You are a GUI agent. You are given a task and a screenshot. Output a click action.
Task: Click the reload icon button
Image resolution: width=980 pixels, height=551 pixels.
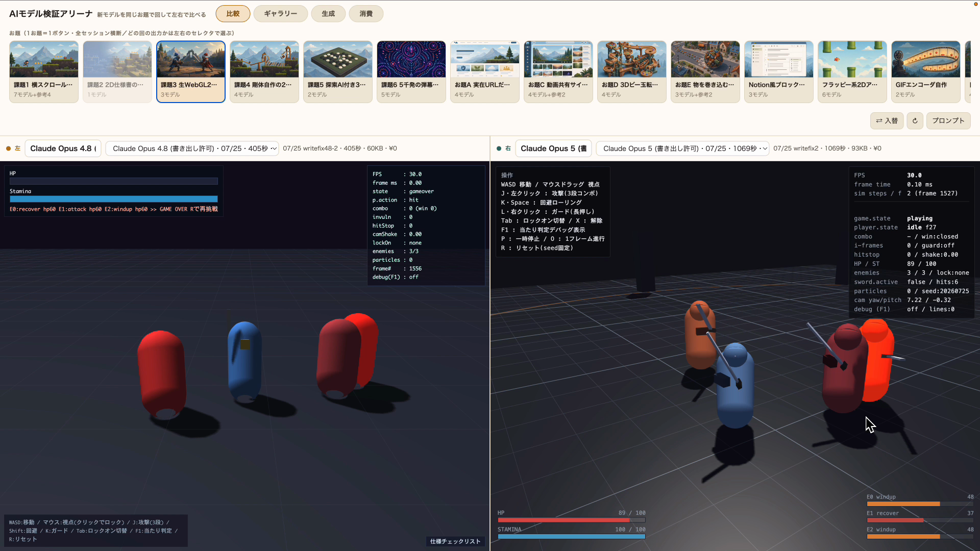(915, 121)
